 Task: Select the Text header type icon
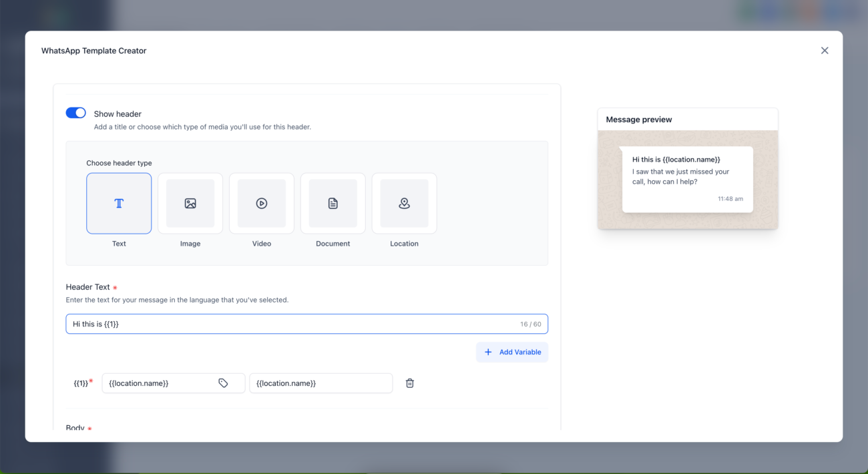click(119, 204)
